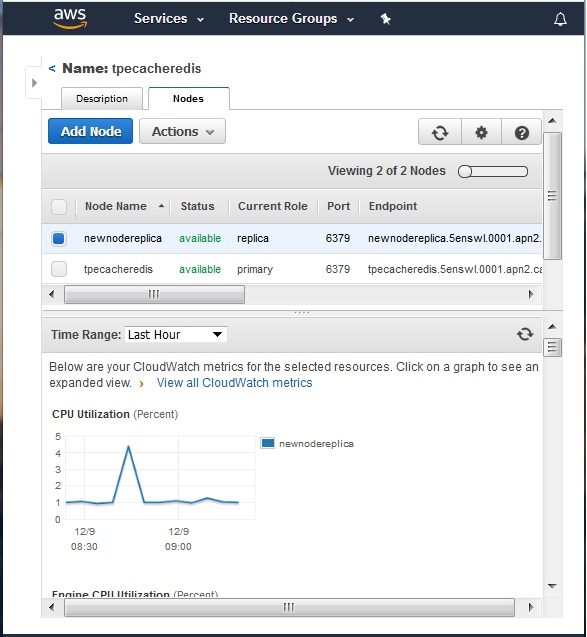The image size is (587, 637).
Task: Check the tpecacheredis row checkbox
Action: click(x=59, y=269)
